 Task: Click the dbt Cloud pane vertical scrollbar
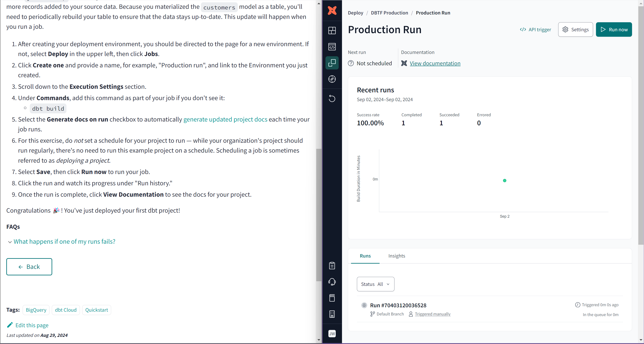[641, 125]
